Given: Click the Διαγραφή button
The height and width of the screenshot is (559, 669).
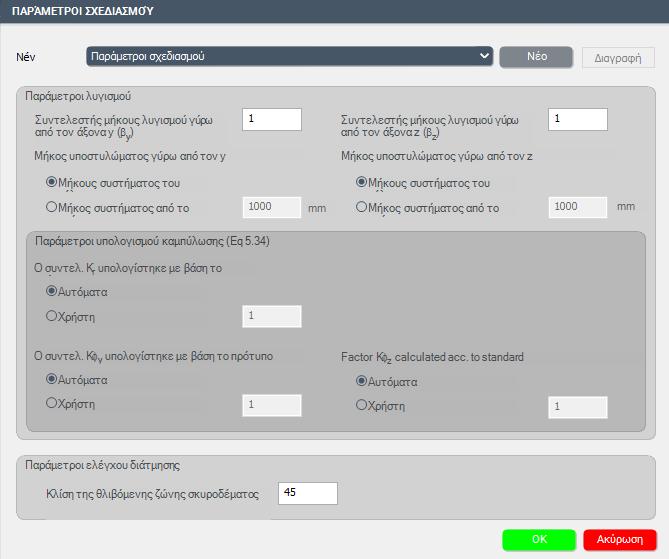Looking at the screenshot, I should [x=618, y=58].
